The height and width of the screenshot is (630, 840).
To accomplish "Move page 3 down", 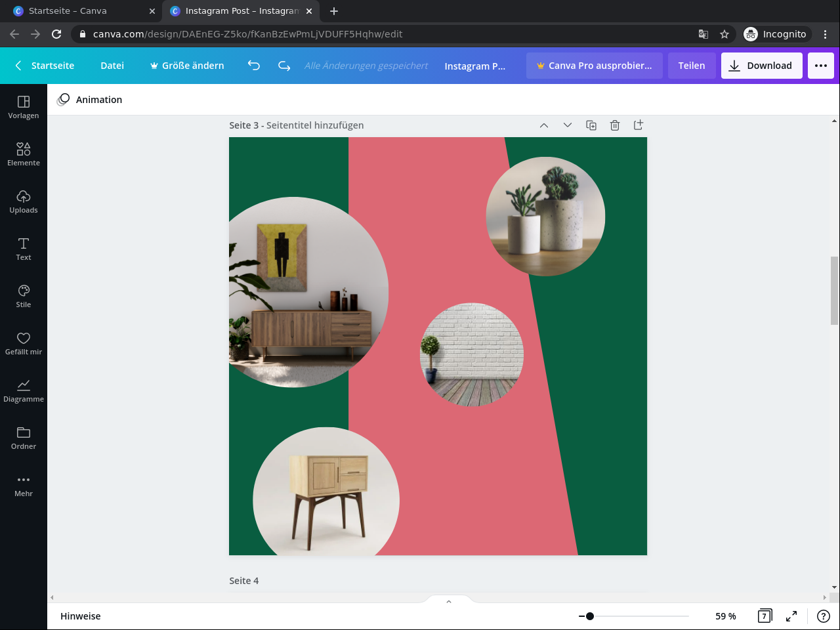I will coord(568,125).
